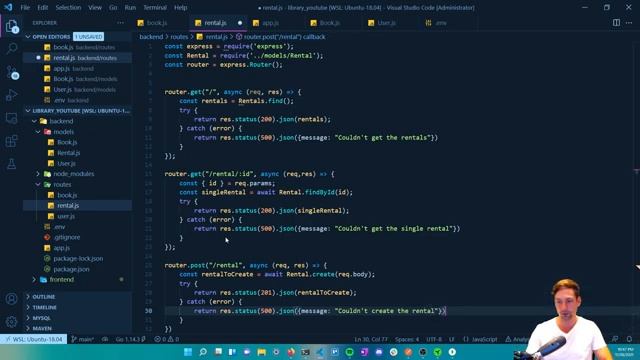Click the Windows Start button on taskbar
This screenshot has height=360, width=640.
(188, 352)
